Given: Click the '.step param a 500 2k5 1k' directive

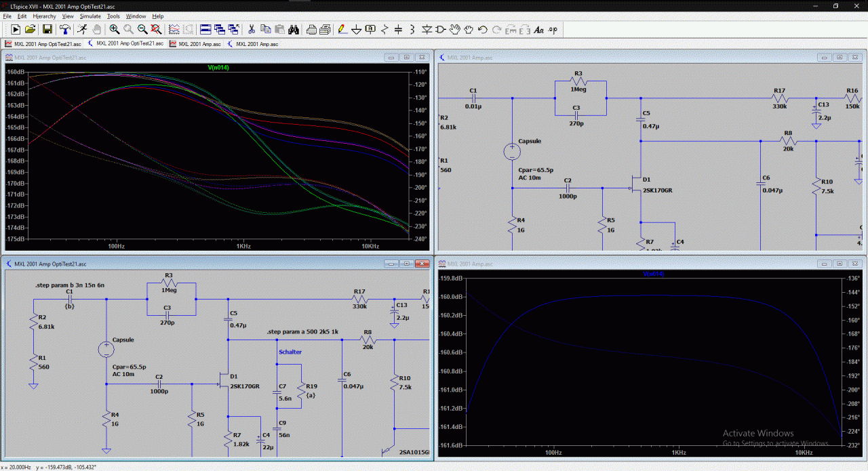Looking at the screenshot, I should (x=301, y=332).
